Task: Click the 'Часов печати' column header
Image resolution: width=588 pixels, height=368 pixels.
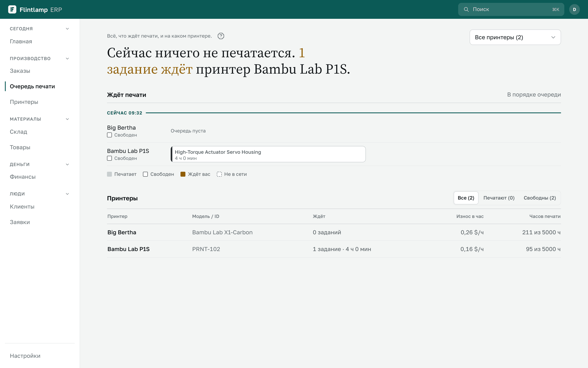Action: [545, 216]
